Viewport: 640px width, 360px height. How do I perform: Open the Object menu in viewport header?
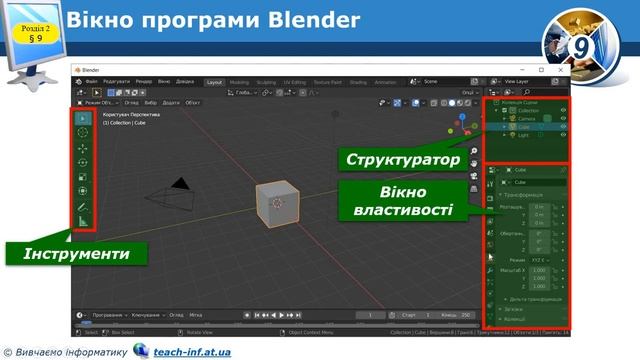point(193,103)
